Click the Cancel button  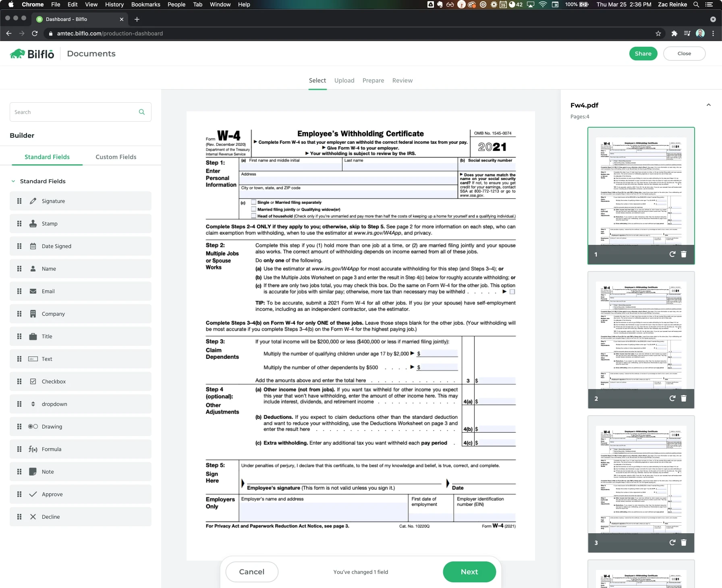coord(252,572)
